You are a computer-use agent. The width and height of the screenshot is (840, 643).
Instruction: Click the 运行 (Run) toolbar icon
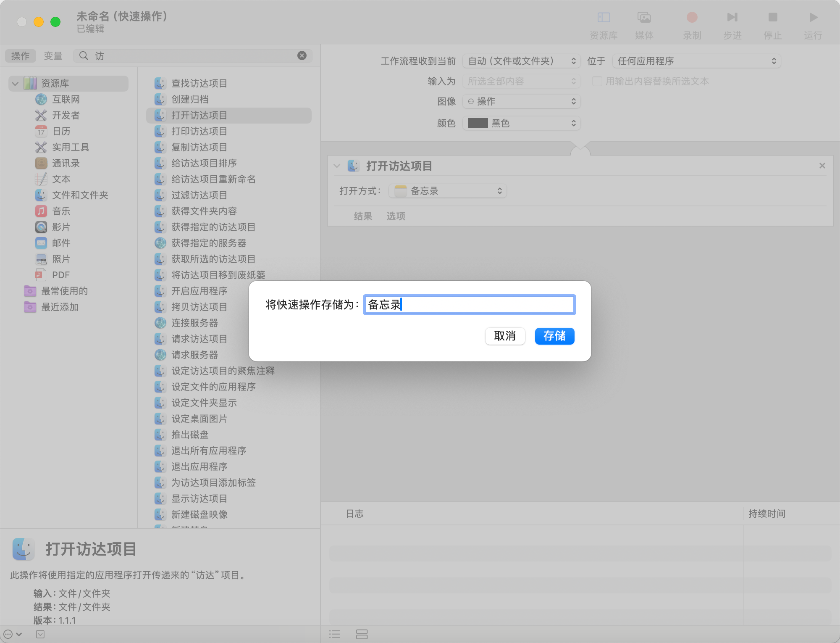(812, 18)
